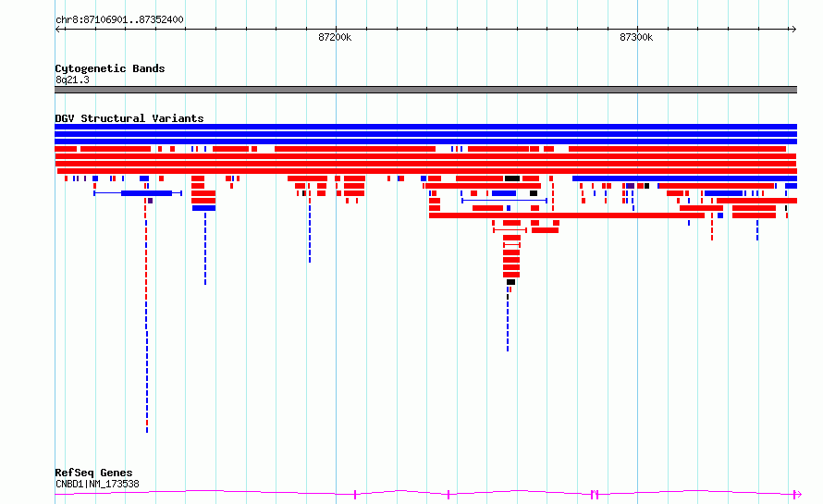Screen dimensions: 823x504
Task: Click the black variant bar at the bottom of the red stack
Action: [x=510, y=282]
